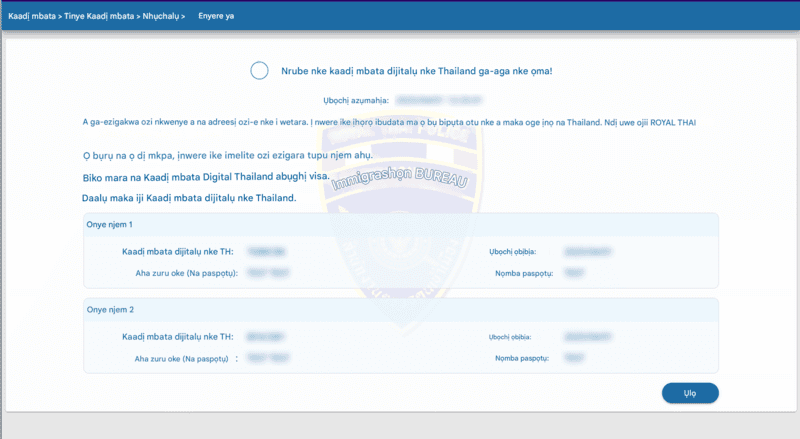Click traveler 1 Nọmba paspọtụ value
The height and width of the screenshot is (439, 800).
[x=574, y=272]
